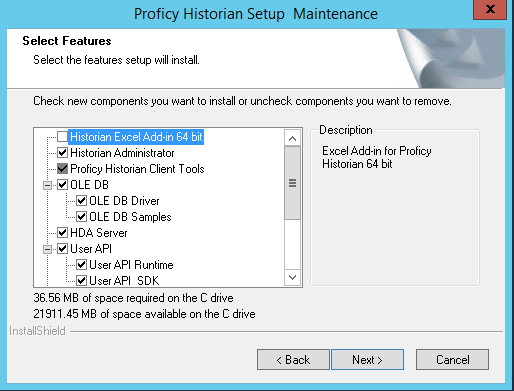Select the User API SDK label
Image resolution: width=514 pixels, height=391 pixels.
[x=124, y=281]
